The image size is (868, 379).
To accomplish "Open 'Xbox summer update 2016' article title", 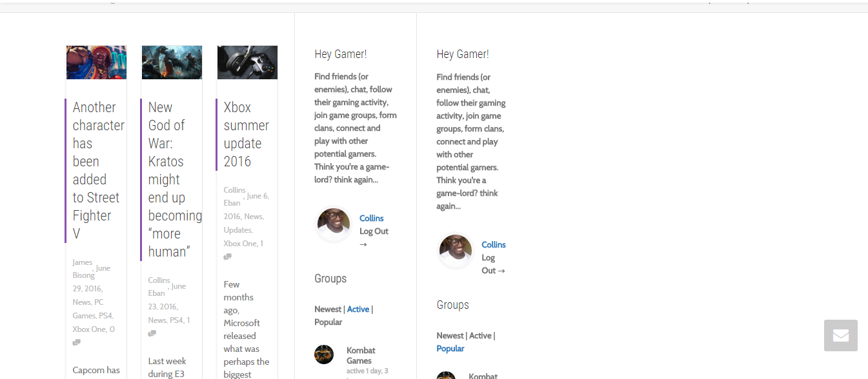I will [247, 134].
